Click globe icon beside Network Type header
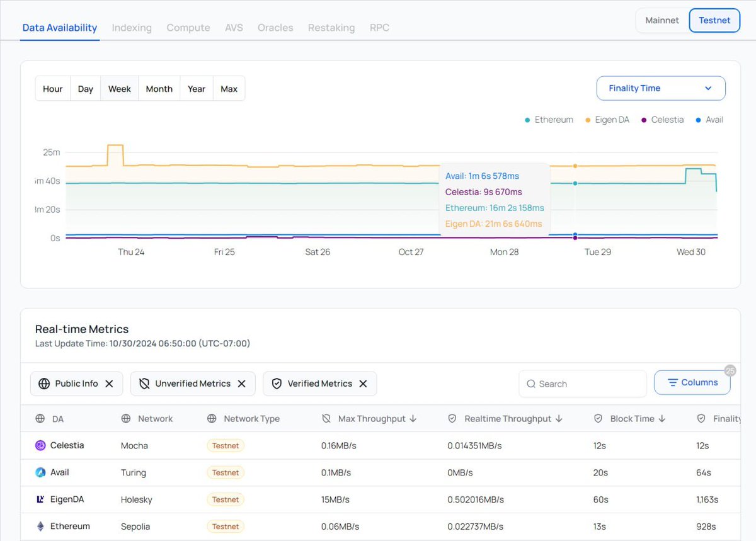The width and height of the screenshot is (756, 541). pos(212,418)
